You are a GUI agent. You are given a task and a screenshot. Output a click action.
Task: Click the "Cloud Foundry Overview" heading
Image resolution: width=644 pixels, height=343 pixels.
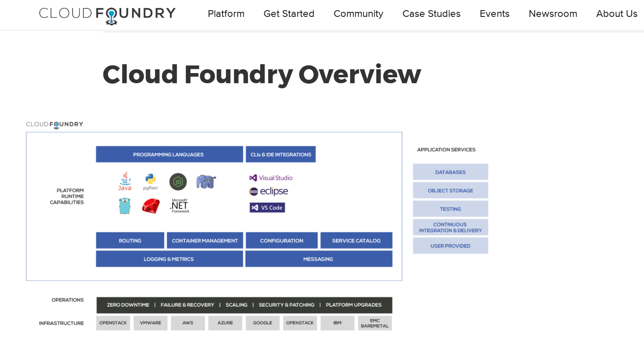pyautogui.click(x=262, y=74)
